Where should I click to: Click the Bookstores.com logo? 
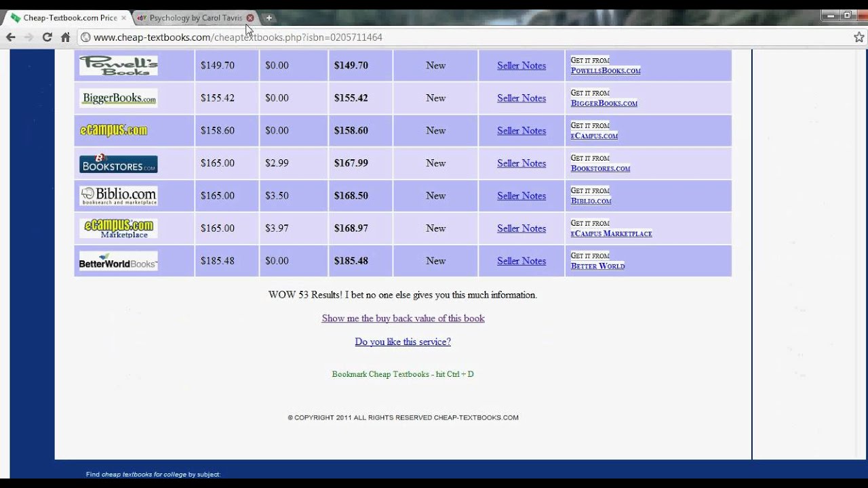coord(119,163)
